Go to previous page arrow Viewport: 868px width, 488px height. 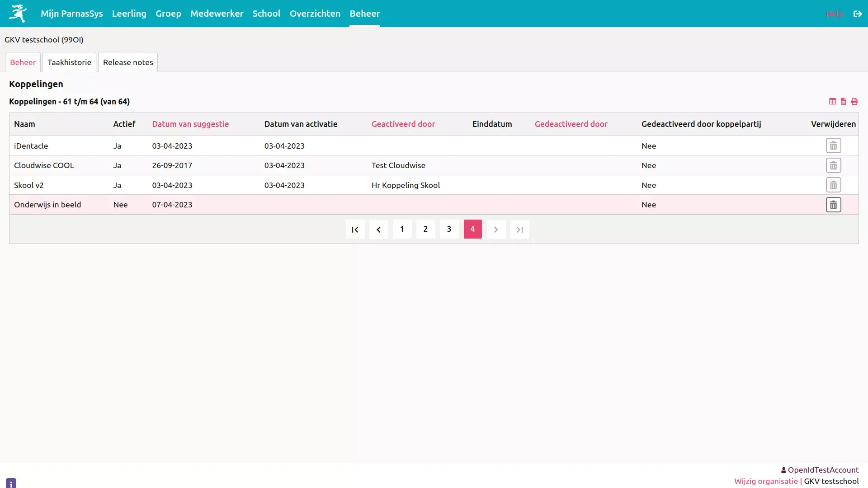coord(378,230)
